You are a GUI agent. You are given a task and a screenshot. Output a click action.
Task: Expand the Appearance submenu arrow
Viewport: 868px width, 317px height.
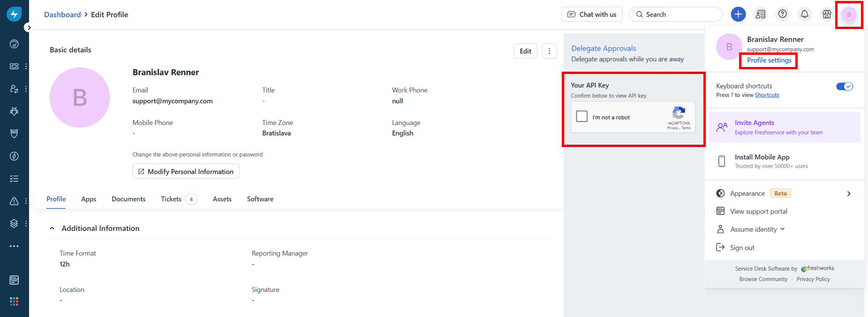click(848, 194)
